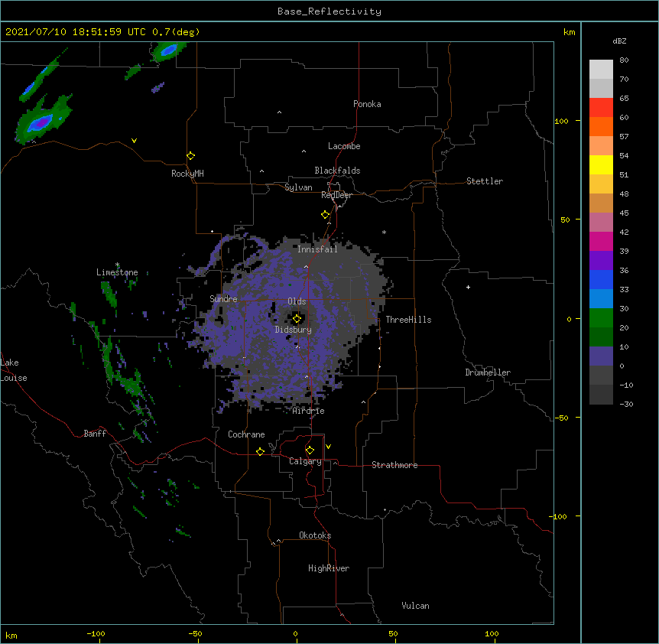Click the Banff label
Screen dimensions: 659x644
tap(95, 434)
